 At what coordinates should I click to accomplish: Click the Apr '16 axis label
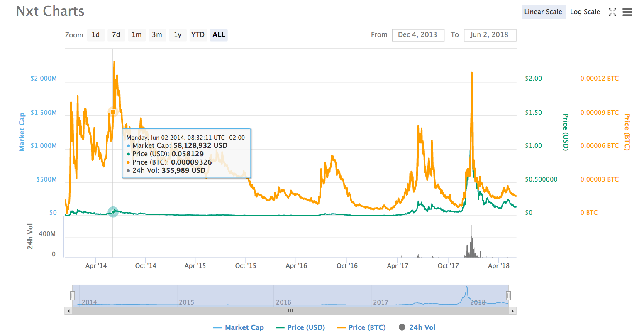click(x=296, y=266)
